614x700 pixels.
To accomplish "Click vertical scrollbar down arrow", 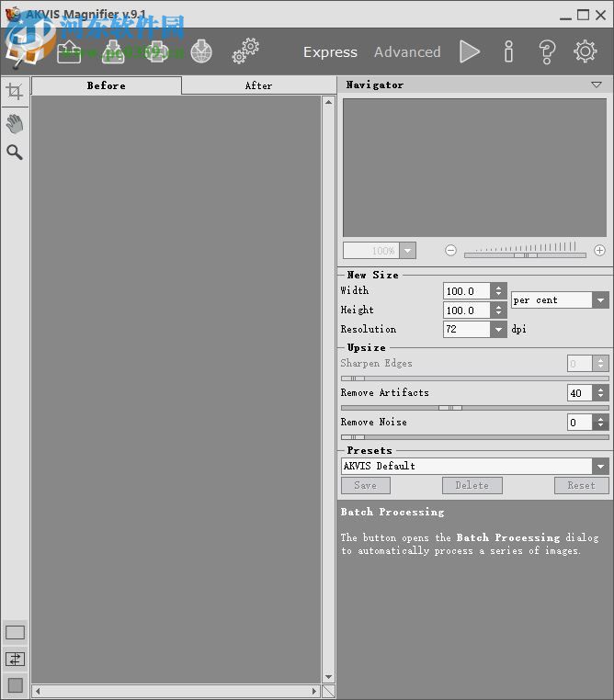I will click(329, 677).
